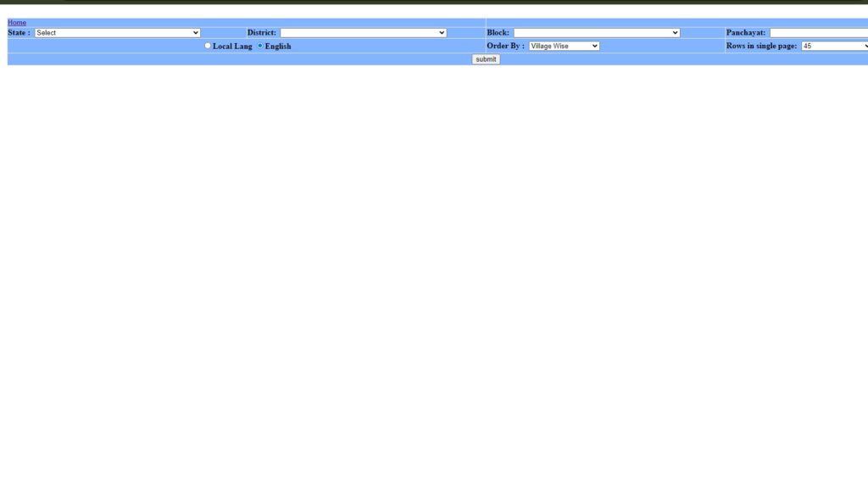Image resolution: width=868 pixels, height=488 pixels.
Task: Click the "State :" field label
Action: [x=19, y=33]
